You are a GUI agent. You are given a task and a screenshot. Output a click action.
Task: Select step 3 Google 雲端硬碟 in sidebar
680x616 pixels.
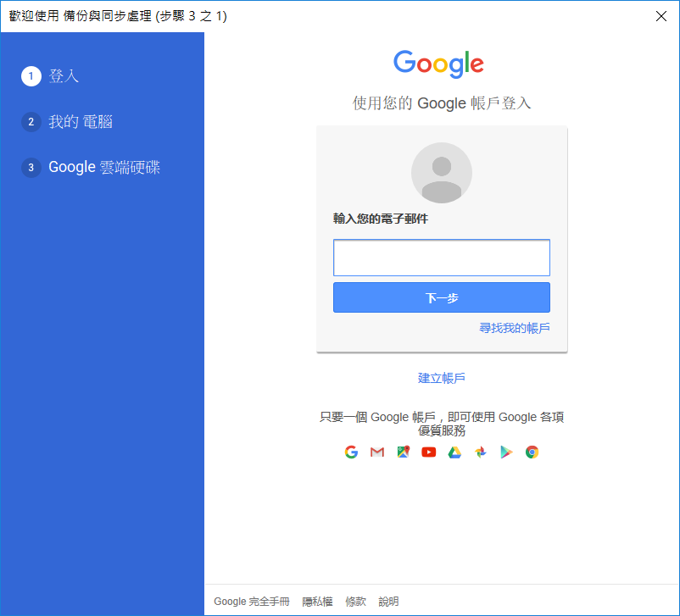(91, 167)
